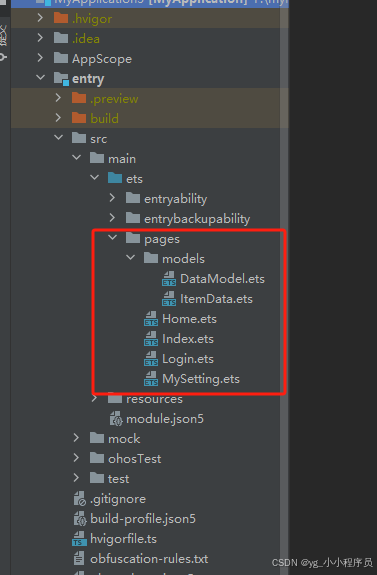Click the build orange folder icon

[x=79, y=118]
